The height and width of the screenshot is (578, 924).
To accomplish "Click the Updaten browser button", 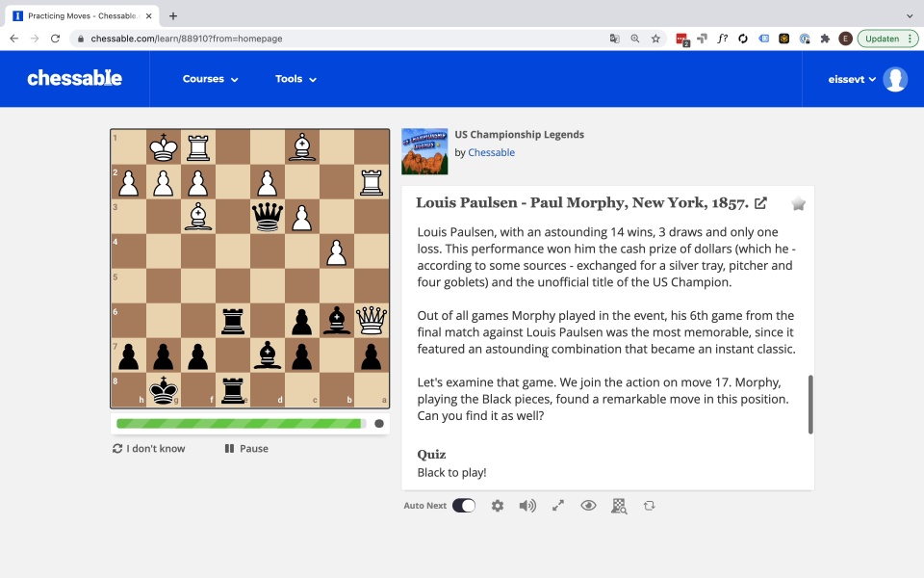I will (x=887, y=39).
